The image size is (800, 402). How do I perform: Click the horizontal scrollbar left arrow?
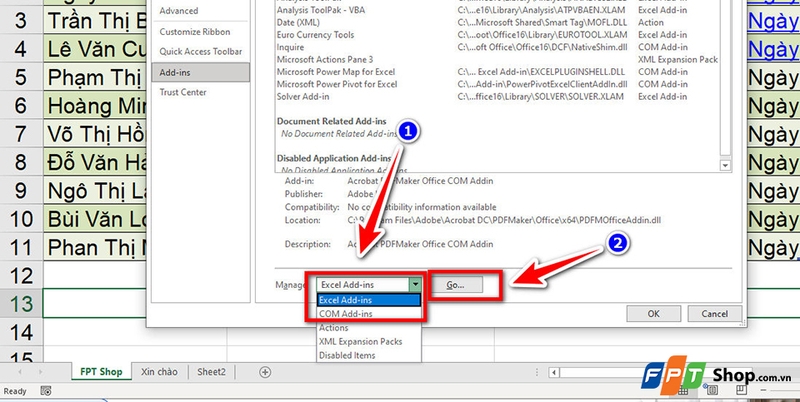pyautogui.click(x=554, y=372)
